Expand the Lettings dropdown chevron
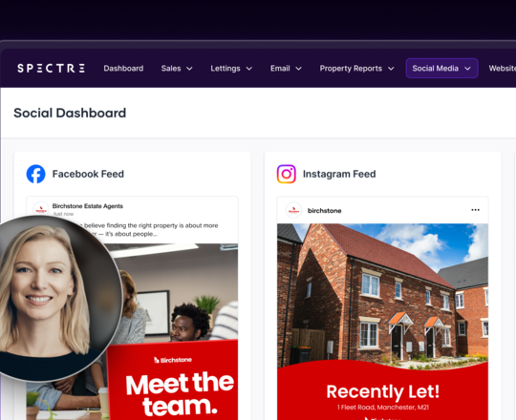The image size is (516, 420). tap(249, 69)
